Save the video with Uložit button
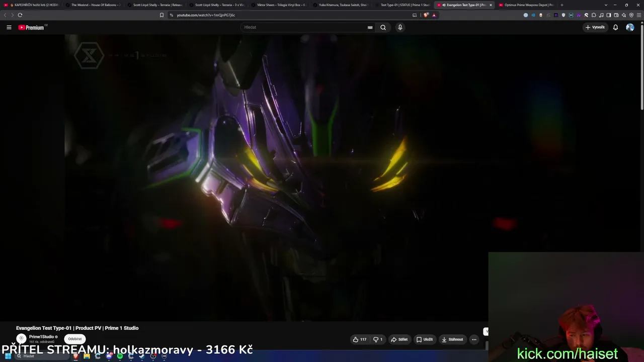Image resolution: width=644 pixels, height=362 pixels. point(425,339)
